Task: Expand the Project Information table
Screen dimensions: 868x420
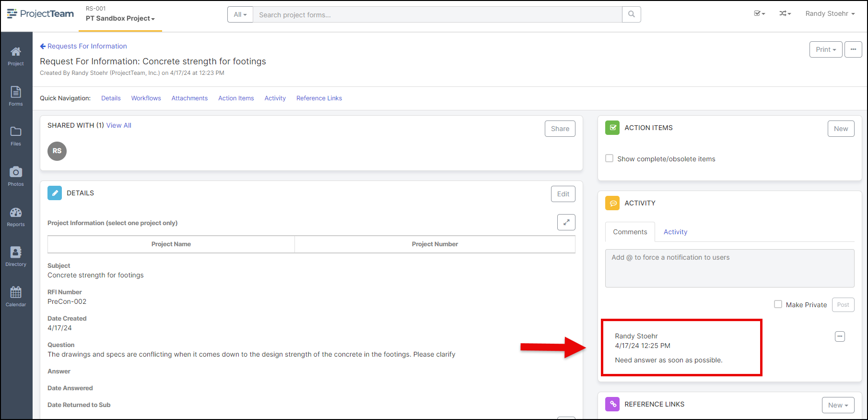Action: pyautogui.click(x=566, y=222)
